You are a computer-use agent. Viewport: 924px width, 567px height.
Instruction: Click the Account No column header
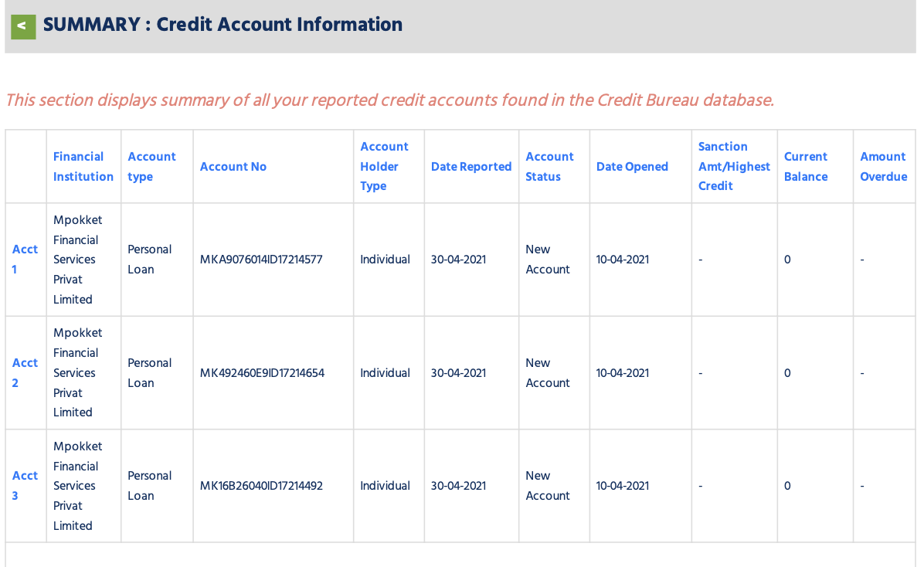point(233,166)
